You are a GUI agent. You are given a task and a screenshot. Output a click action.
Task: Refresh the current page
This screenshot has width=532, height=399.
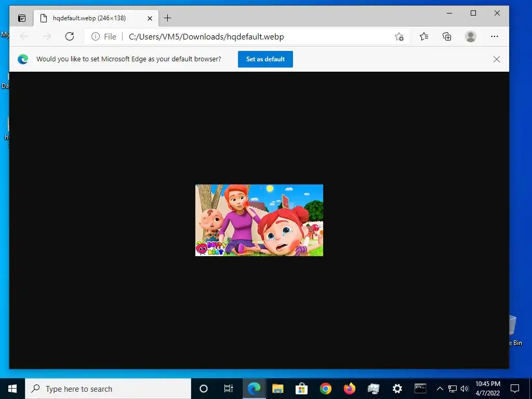tap(70, 36)
